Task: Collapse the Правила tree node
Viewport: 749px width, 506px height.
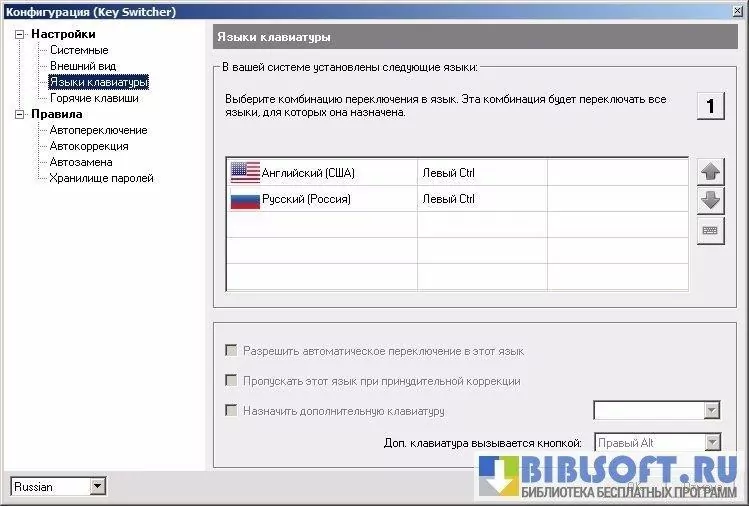Action: click(x=19, y=114)
